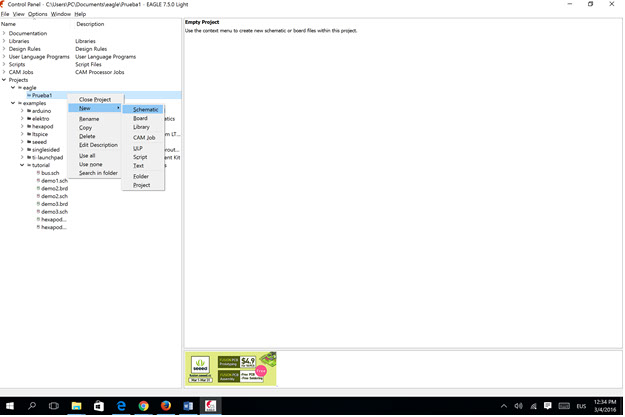The height and width of the screenshot is (417, 625).
Task: Select Use all in context menu
Action: 95,155
